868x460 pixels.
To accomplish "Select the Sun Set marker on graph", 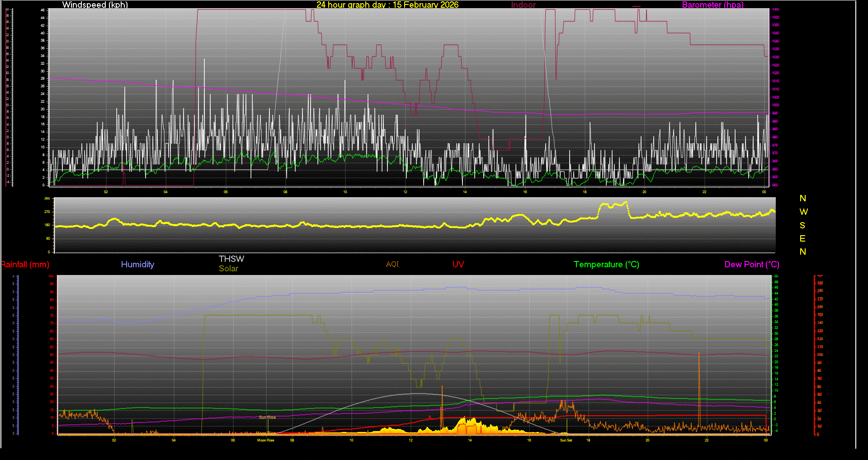I will point(566,440).
